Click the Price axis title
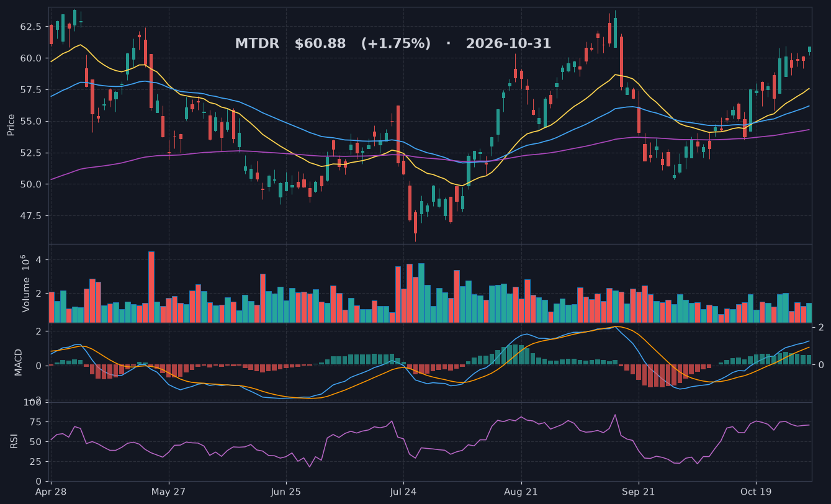Viewport: 831px width, 504px height. click(11, 125)
